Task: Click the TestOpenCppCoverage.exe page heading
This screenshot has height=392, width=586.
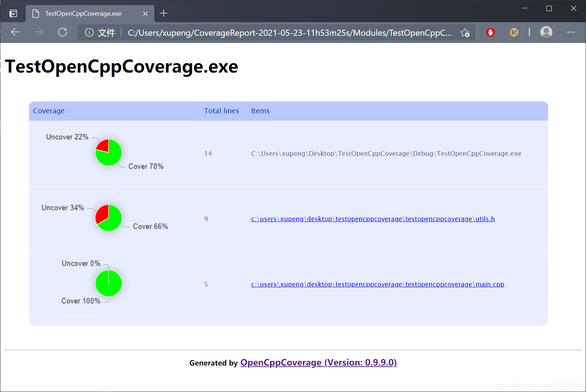Action: coord(122,66)
